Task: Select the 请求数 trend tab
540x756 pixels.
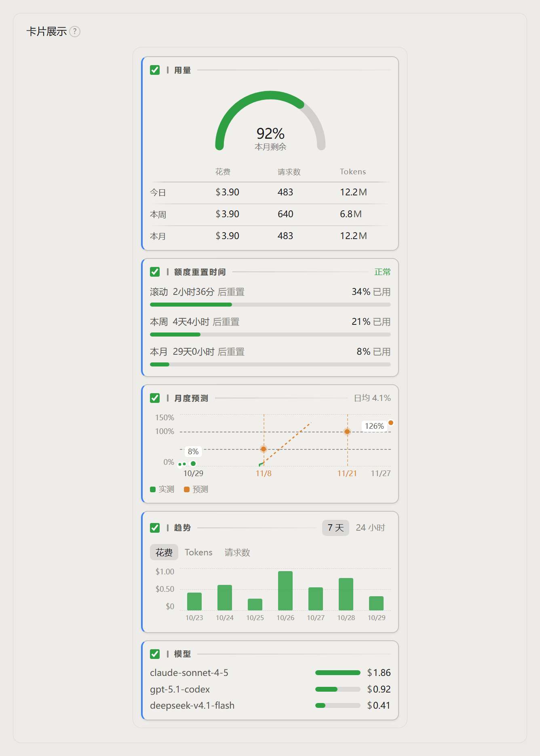Action: point(237,553)
